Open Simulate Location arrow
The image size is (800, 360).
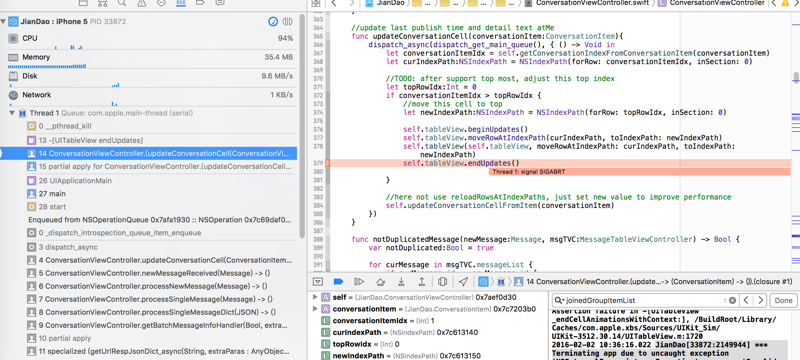tap(463, 281)
